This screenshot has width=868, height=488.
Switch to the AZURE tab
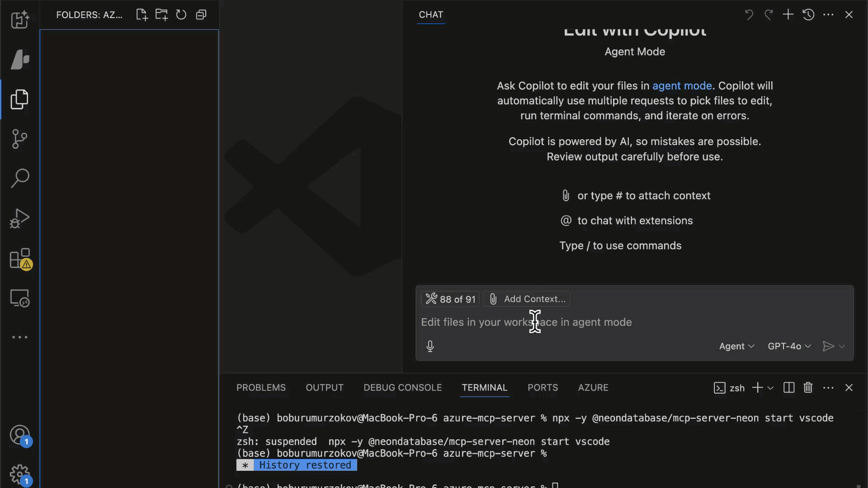click(593, 388)
